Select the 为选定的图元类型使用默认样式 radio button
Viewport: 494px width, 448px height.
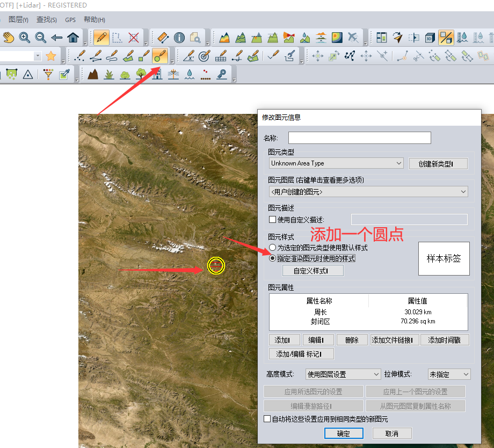coord(273,247)
